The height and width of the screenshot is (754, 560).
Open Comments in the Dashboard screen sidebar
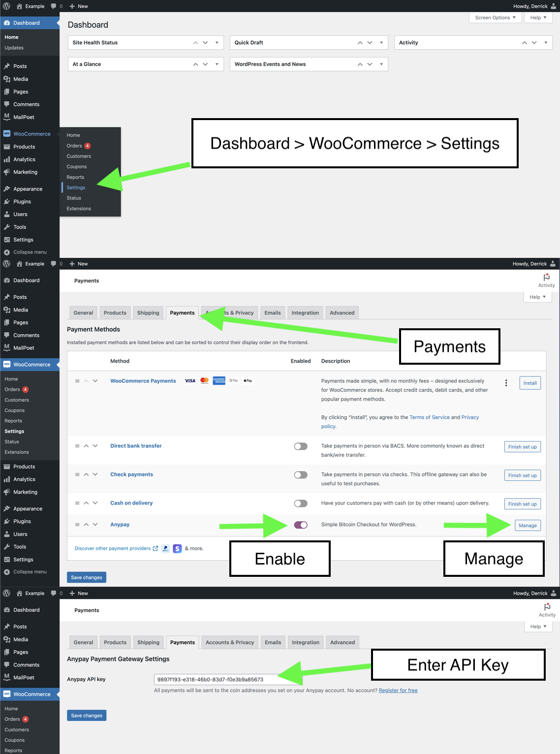(26, 104)
